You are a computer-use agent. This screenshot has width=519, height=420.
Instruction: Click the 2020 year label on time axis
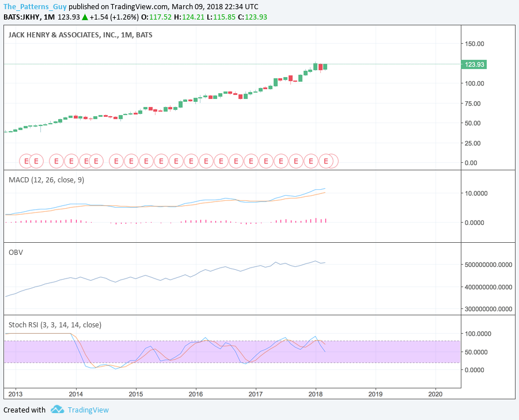tap(435, 394)
